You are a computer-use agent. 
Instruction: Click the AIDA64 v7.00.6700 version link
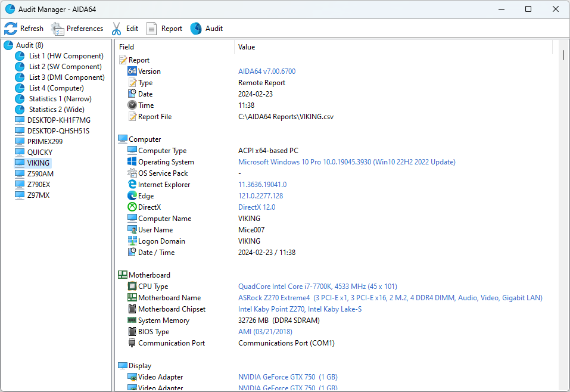[x=267, y=71]
